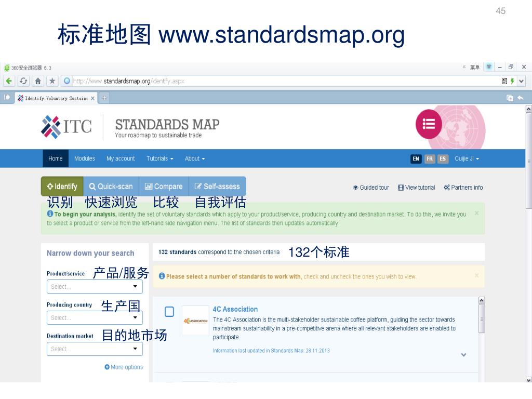Click the address bar URL field
Viewport: 532px width, 399px height.
(x=282, y=81)
